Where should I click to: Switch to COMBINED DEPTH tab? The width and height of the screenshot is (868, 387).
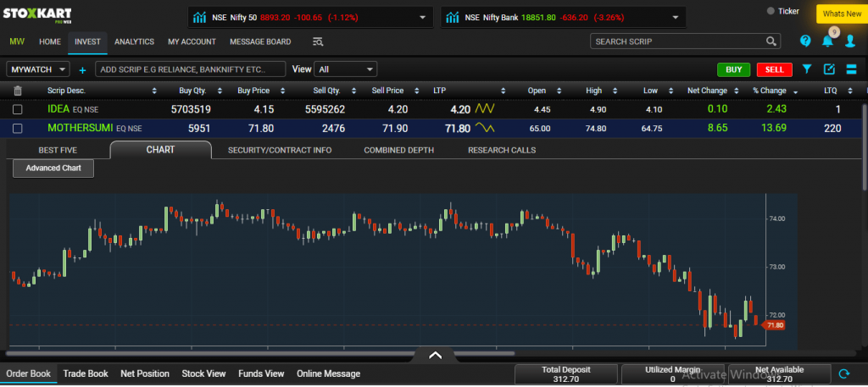[x=398, y=150]
